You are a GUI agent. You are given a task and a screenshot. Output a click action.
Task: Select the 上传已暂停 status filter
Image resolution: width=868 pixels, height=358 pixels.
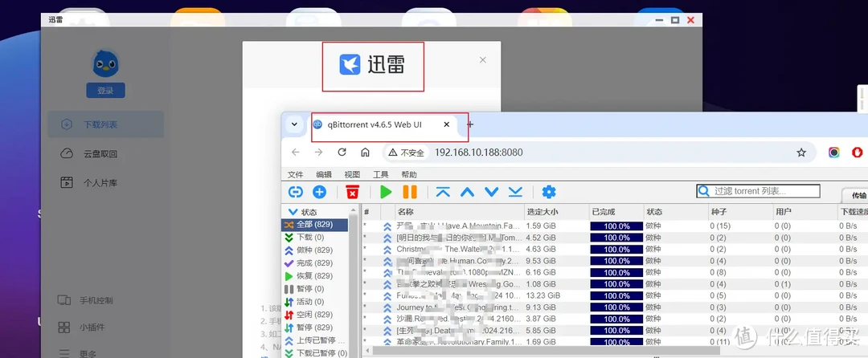click(x=315, y=340)
